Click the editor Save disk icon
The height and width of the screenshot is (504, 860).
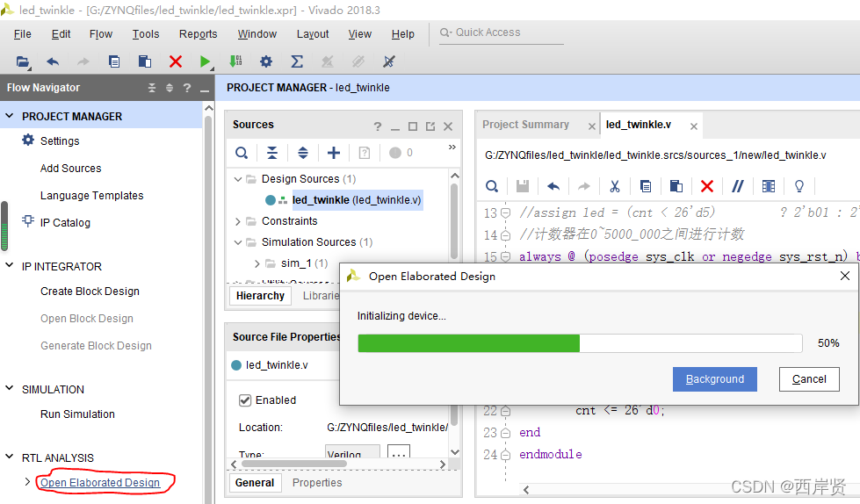tap(523, 186)
